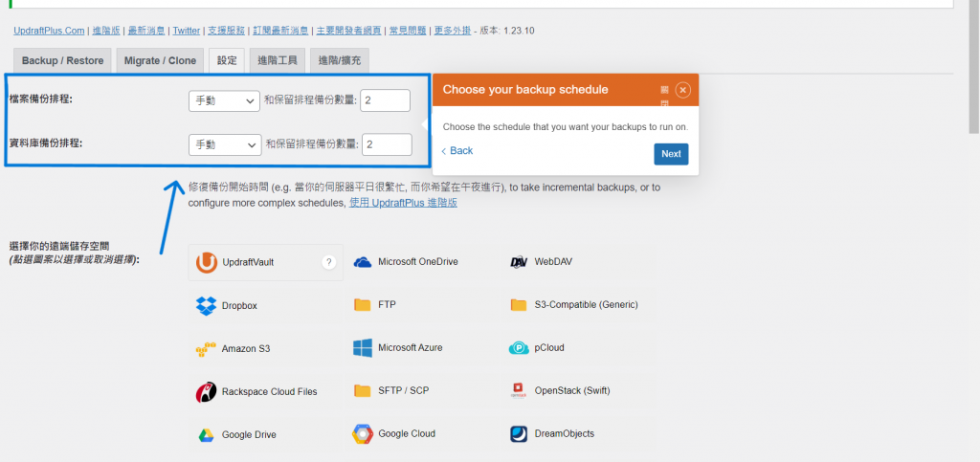Choose the Google Cloud icon
Image resolution: width=980 pixels, height=462 pixels.
[363, 434]
